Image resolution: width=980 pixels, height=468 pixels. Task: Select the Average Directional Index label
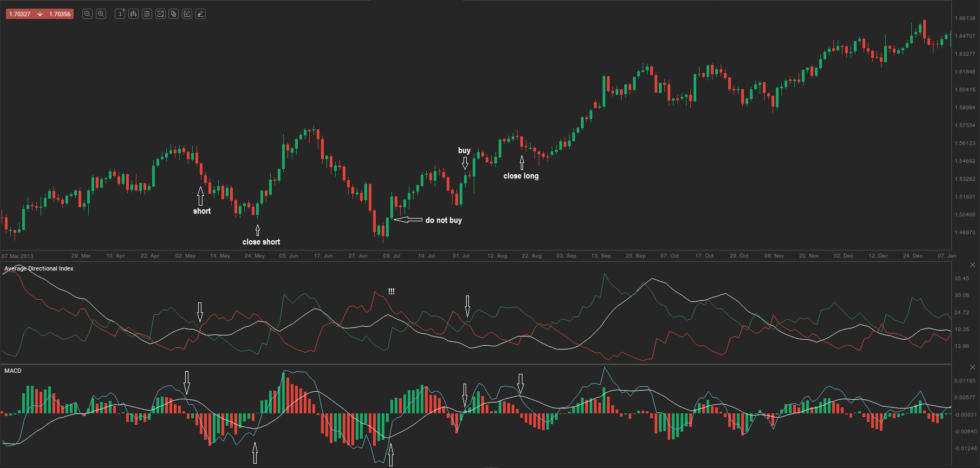click(39, 268)
